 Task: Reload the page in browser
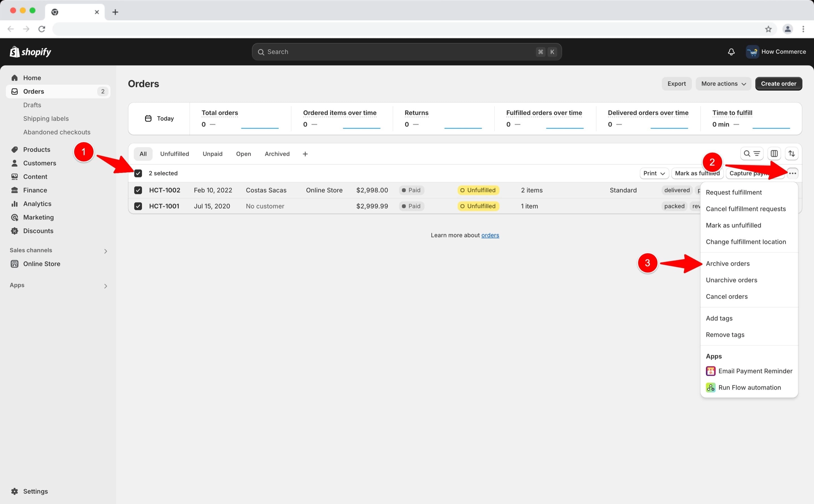pos(42,29)
